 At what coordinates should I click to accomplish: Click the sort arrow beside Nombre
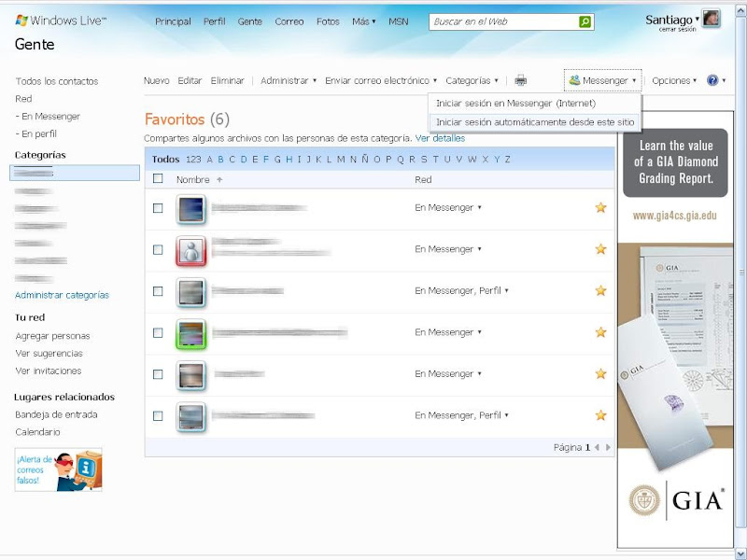[x=219, y=179]
